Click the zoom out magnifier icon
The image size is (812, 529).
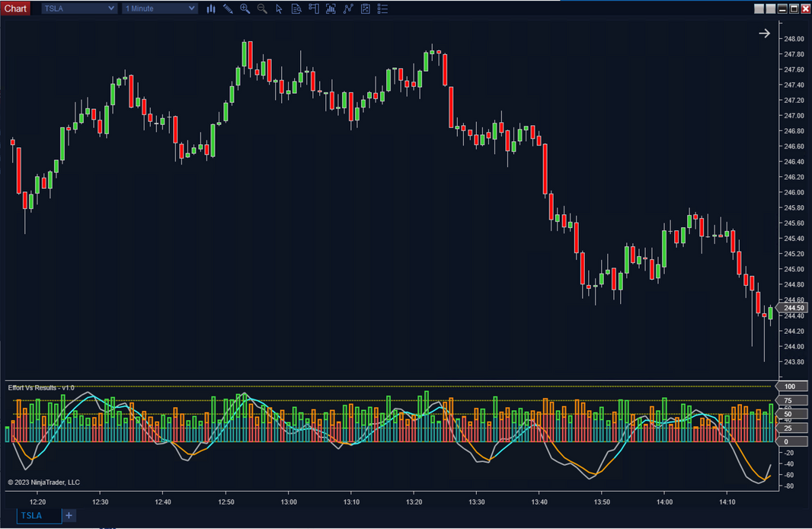(262, 9)
